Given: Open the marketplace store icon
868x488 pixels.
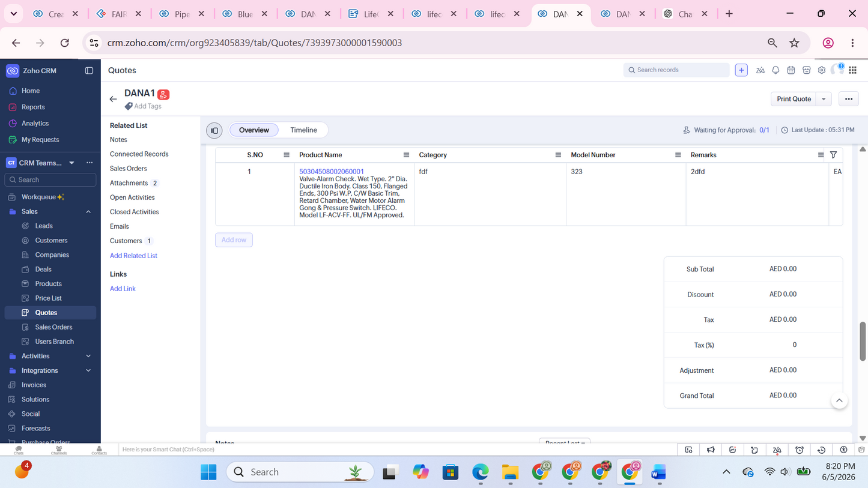Looking at the screenshot, I should (807, 70).
